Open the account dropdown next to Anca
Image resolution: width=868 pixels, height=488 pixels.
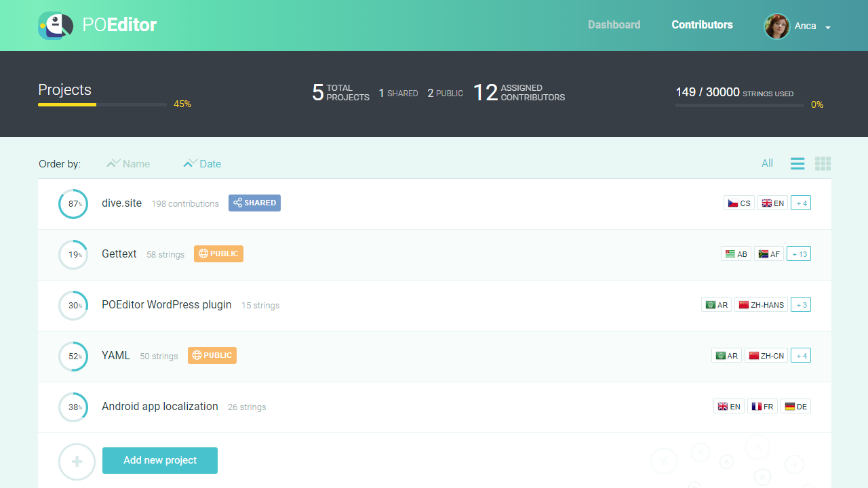tap(827, 26)
